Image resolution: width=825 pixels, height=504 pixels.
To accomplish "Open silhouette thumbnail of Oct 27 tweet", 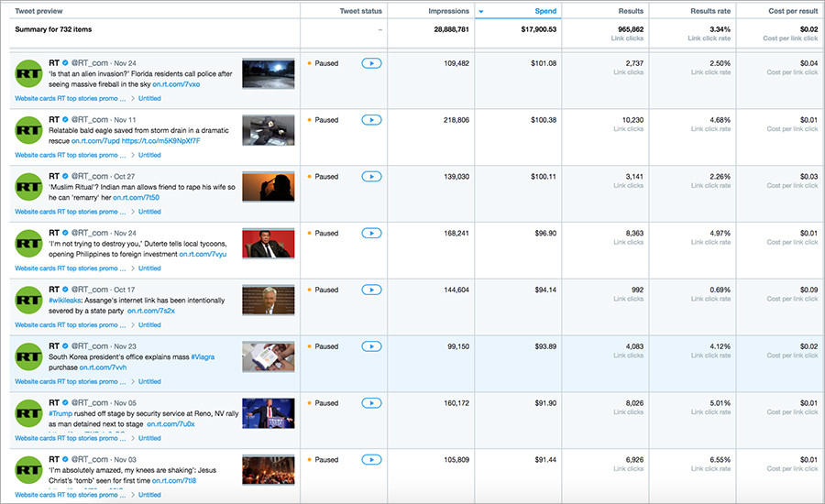I will tap(269, 187).
